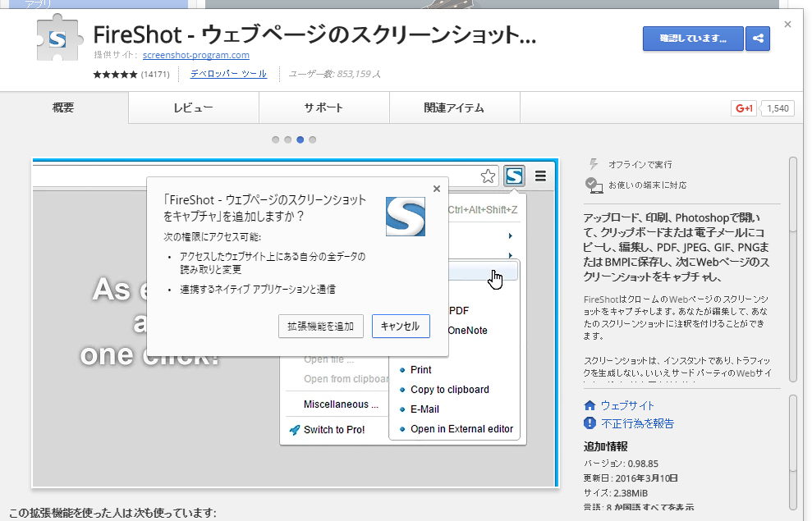Click the red report abuse icon
The image size is (812, 521).
[x=590, y=423]
